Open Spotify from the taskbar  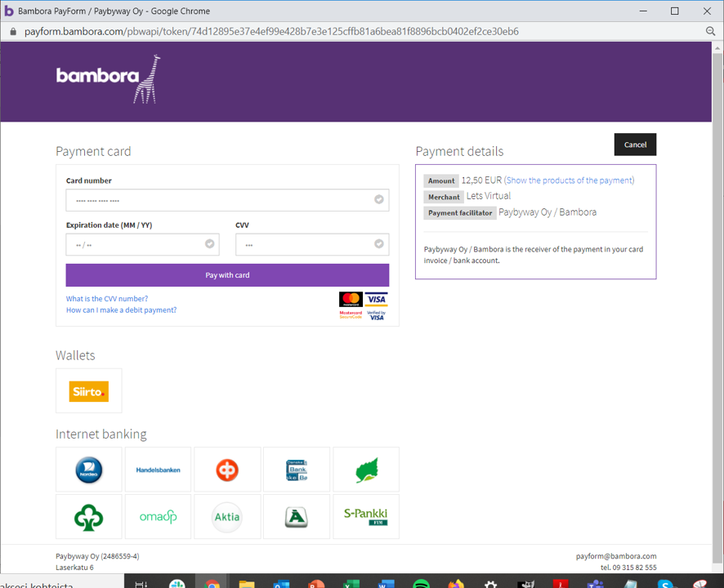pyautogui.click(x=421, y=583)
